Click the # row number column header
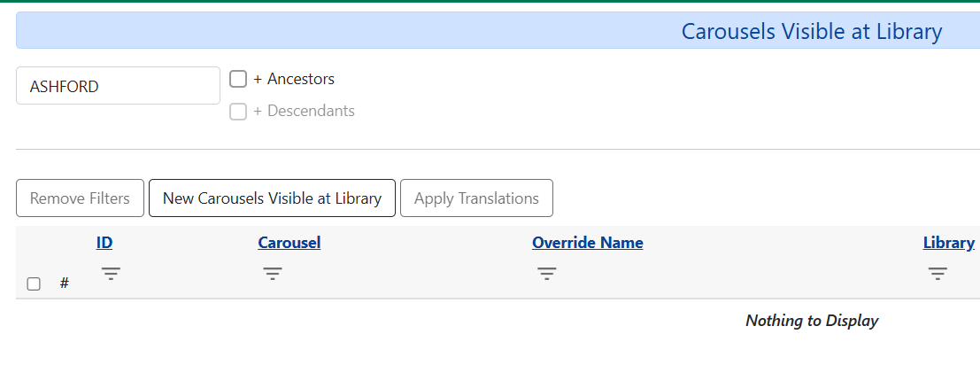Image resolution: width=980 pixels, height=365 pixels. [65, 284]
